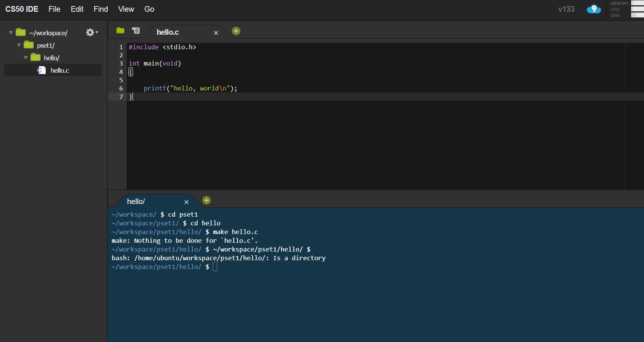Select the ~/workspace/ folder icon
644x342 pixels.
click(20, 33)
